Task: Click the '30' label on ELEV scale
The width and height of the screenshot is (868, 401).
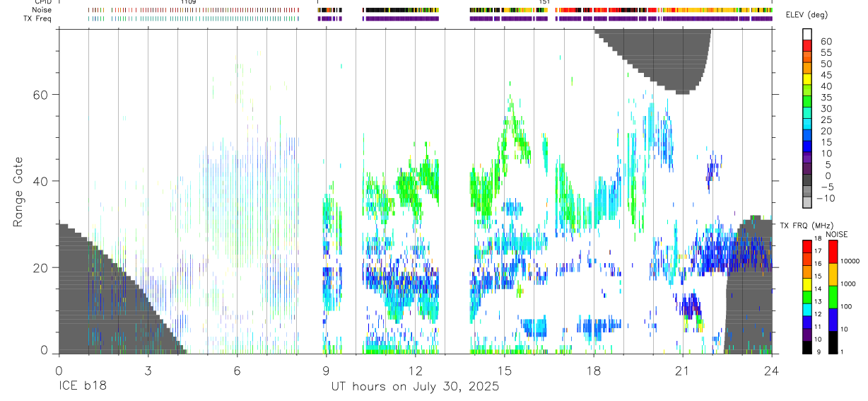Action: click(x=826, y=109)
